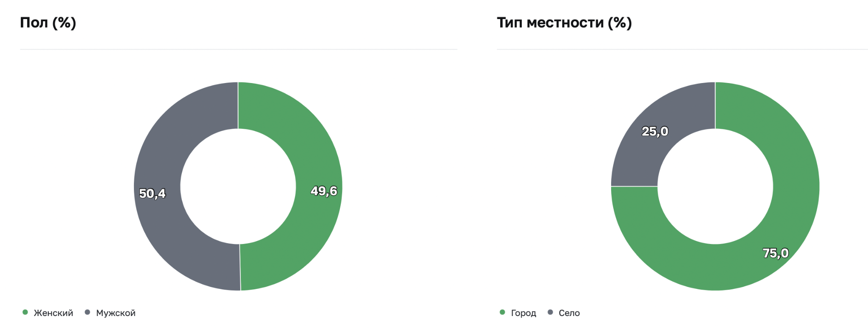The image size is (868, 330).
Task: Click the 50,4 value label
Action: click(x=153, y=194)
